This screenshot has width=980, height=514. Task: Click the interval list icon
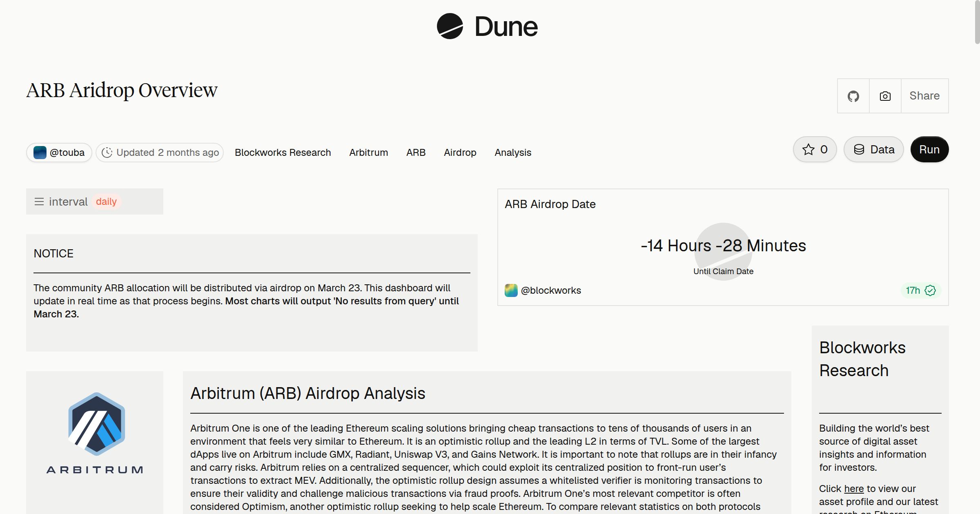click(x=39, y=202)
